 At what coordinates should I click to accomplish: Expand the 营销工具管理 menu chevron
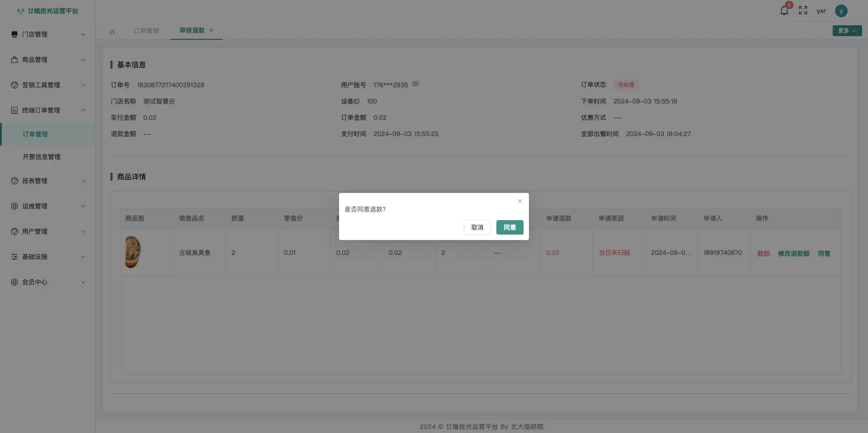83,85
